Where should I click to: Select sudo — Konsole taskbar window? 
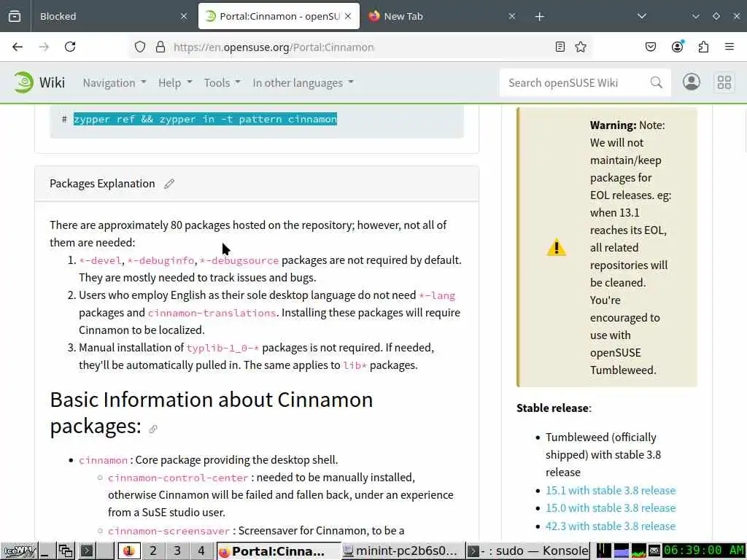point(527,551)
